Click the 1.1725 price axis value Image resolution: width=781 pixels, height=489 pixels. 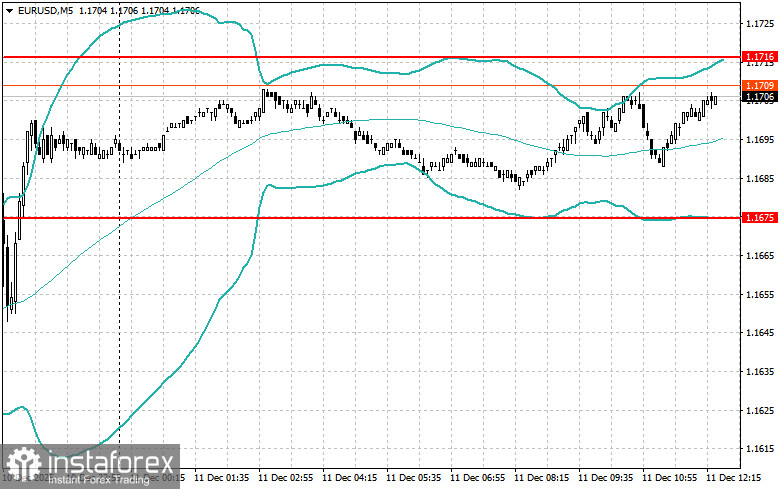(x=759, y=24)
